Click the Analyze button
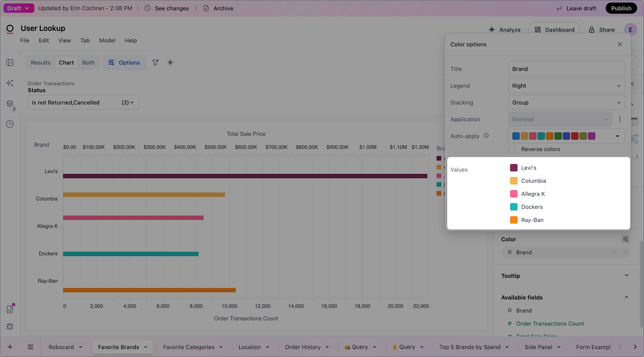Screen dimensions: 644x357 tap(504, 30)
